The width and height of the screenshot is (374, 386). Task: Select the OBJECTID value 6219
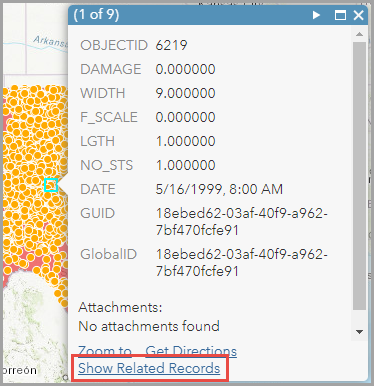(x=171, y=45)
